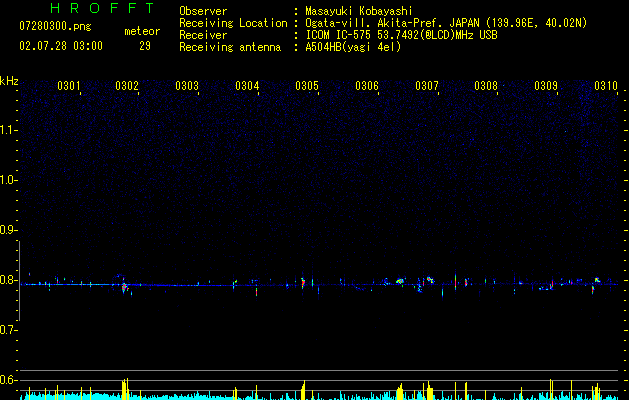
Task: Click meteor echo just before 0302 marker
Action: pos(124,286)
